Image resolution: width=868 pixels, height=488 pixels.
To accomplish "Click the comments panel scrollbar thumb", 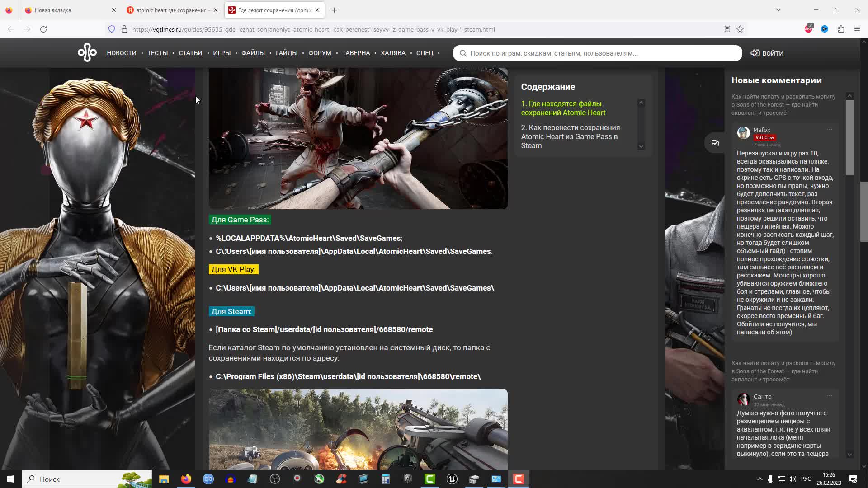I will (849, 137).
